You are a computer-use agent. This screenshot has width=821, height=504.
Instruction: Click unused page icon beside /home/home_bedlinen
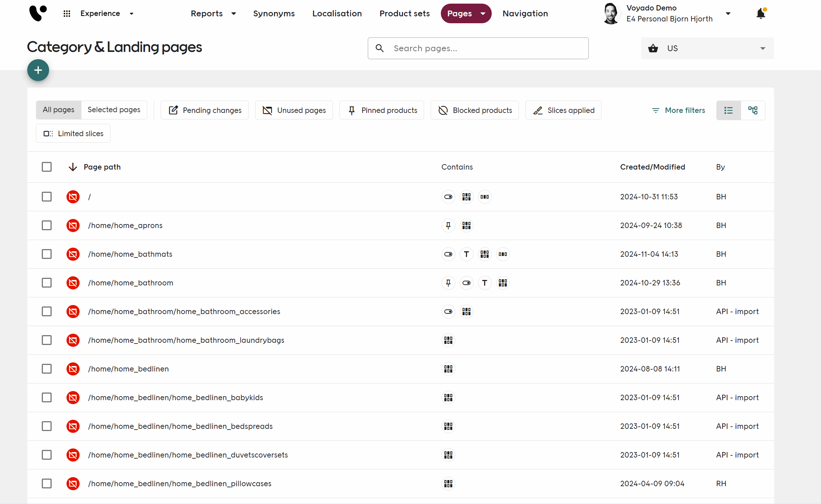[73, 369]
